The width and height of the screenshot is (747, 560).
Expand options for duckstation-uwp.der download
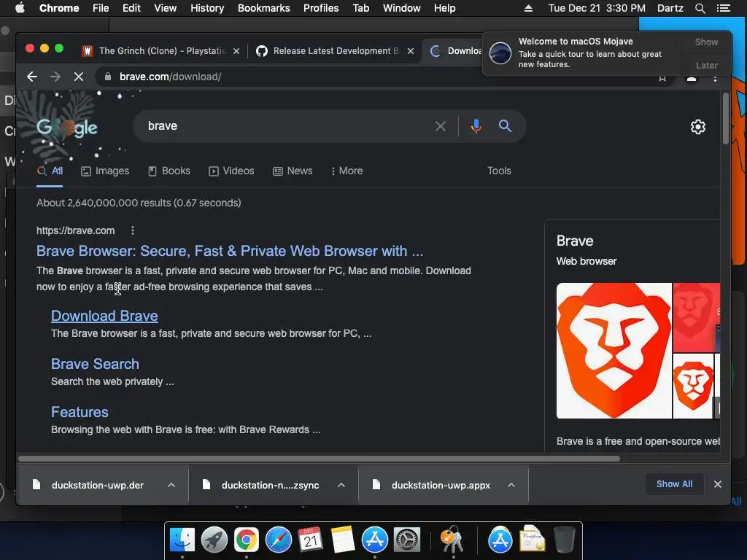[171, 485]
